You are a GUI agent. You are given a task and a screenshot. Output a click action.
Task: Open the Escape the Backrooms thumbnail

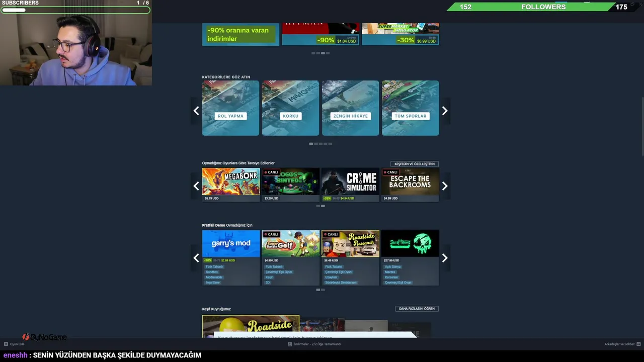tap(410, 182)
